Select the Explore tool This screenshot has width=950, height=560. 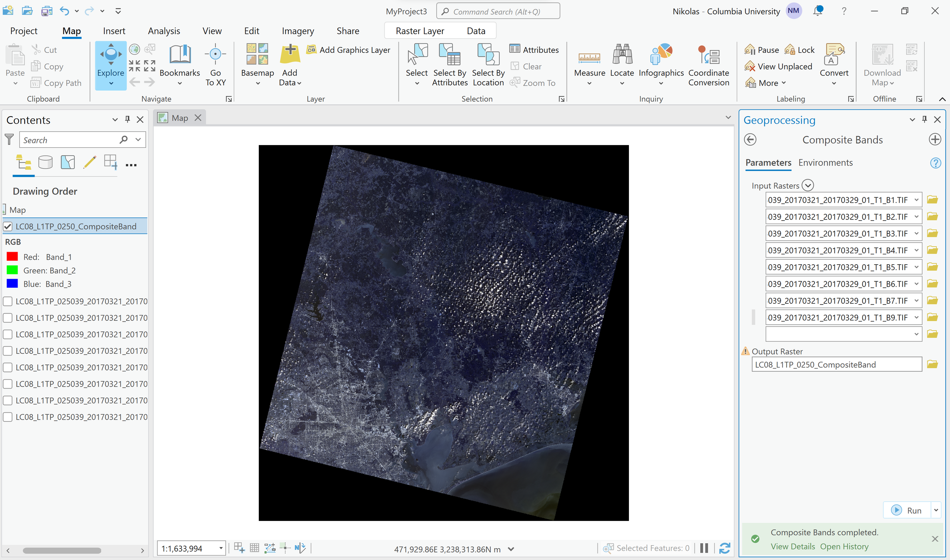(110, 65)
